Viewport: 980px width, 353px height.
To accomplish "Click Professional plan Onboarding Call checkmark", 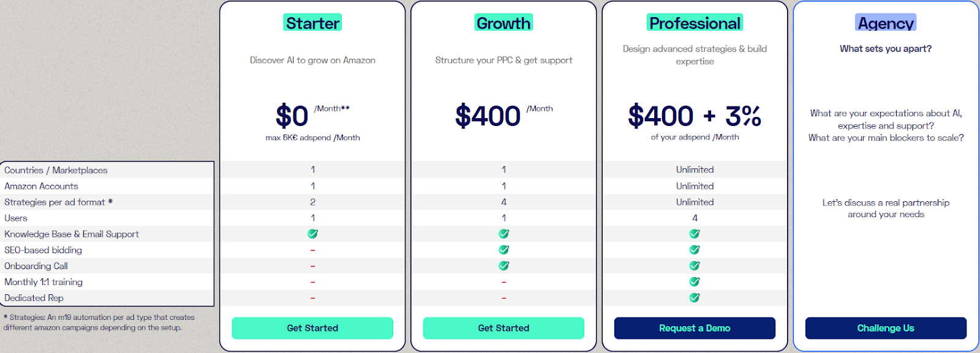I will [695, 266].
